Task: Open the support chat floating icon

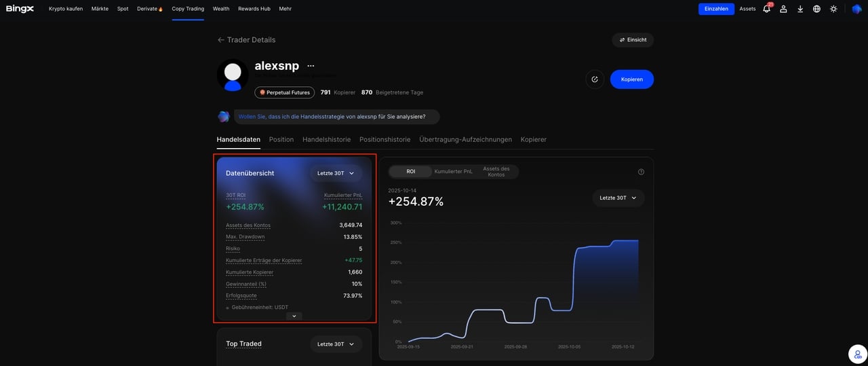Action: click(x=858, y=354)
